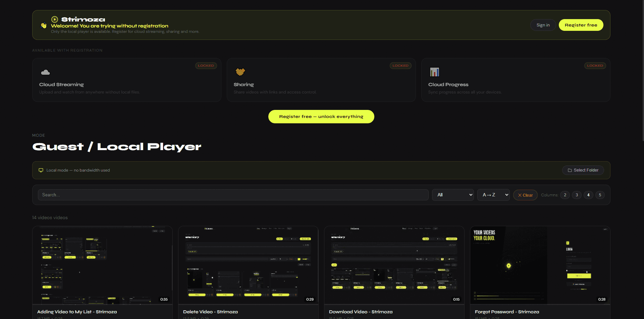Click the Cloud Streaming cloud icon
Image resolution: width=644 pixels, height=319 pixels.
pos(45,72)
